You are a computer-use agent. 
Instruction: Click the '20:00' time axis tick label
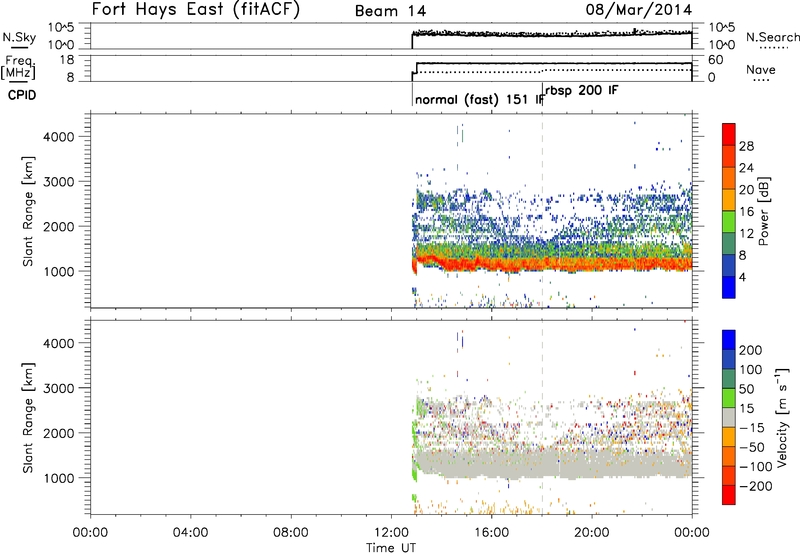pos(591,533)
